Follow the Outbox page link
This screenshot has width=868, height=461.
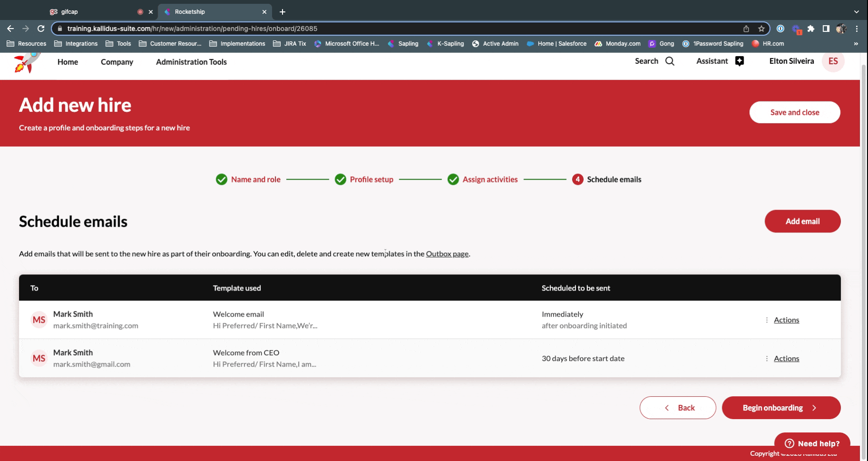coord(447,254)
